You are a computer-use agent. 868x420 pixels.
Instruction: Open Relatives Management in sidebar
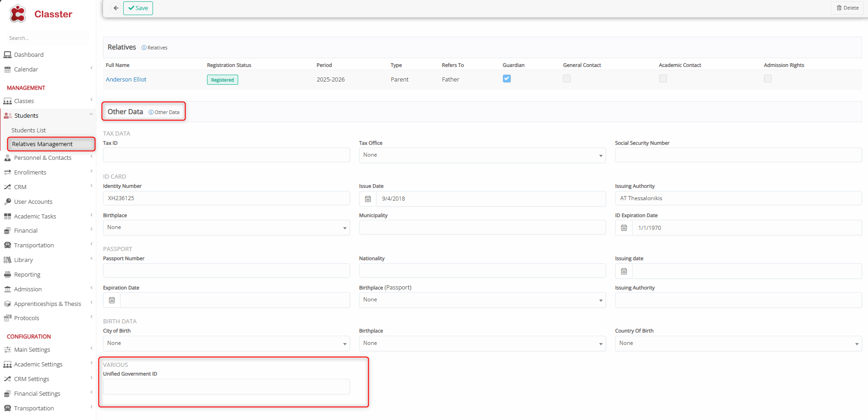coord(42,144)
